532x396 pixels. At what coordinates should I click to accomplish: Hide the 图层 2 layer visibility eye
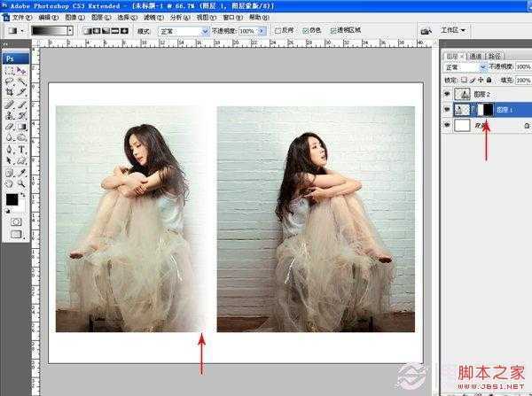pos(446,93)
